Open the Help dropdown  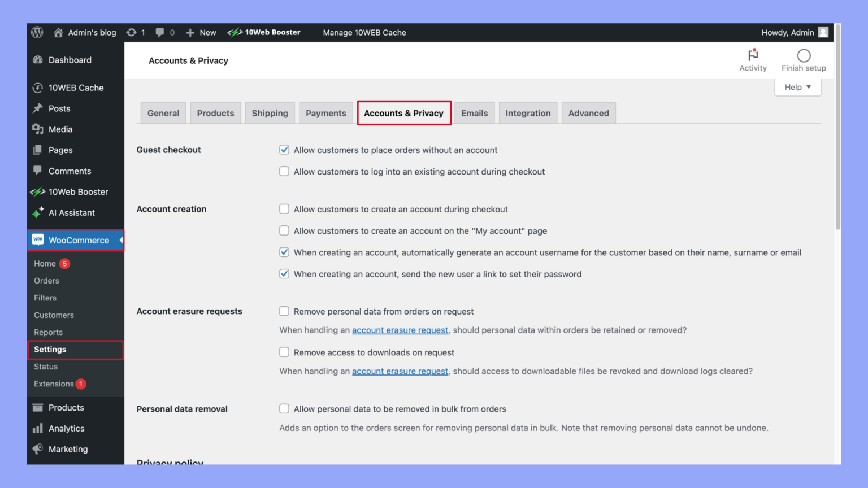click(797, 86)
